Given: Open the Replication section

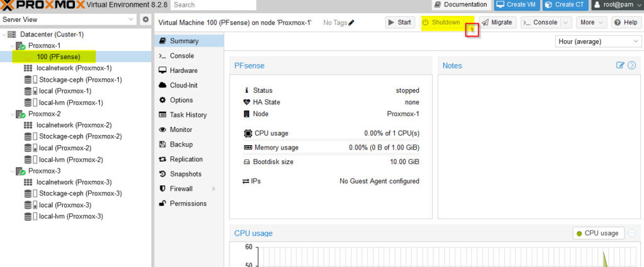Looking at the screenshot, I should (189, 159).
